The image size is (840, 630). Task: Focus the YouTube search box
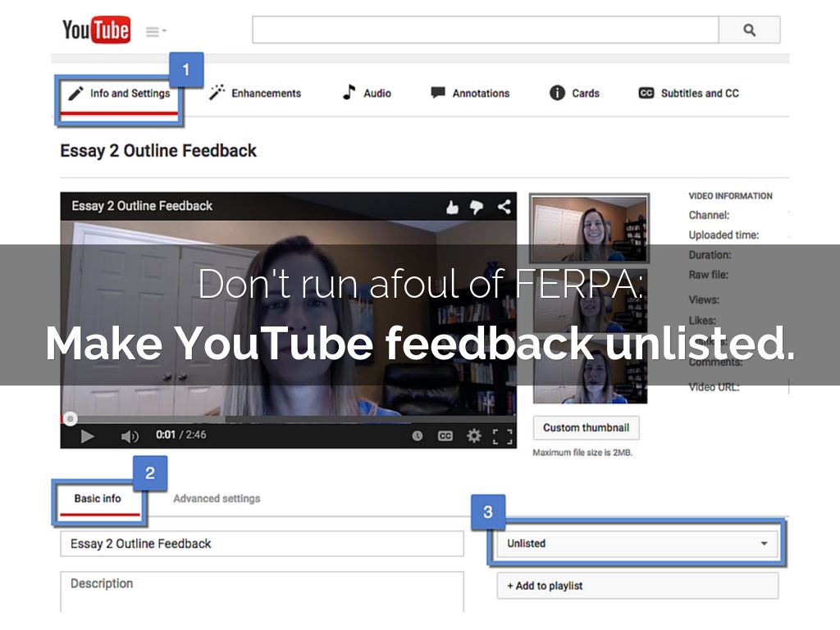pyautogui.click(x=485, y=30)
